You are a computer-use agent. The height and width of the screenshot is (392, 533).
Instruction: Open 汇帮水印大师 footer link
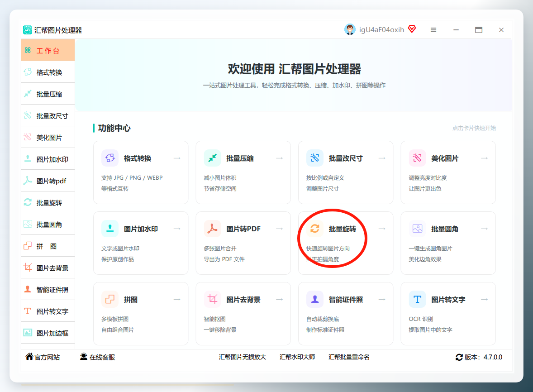point(297,357)
